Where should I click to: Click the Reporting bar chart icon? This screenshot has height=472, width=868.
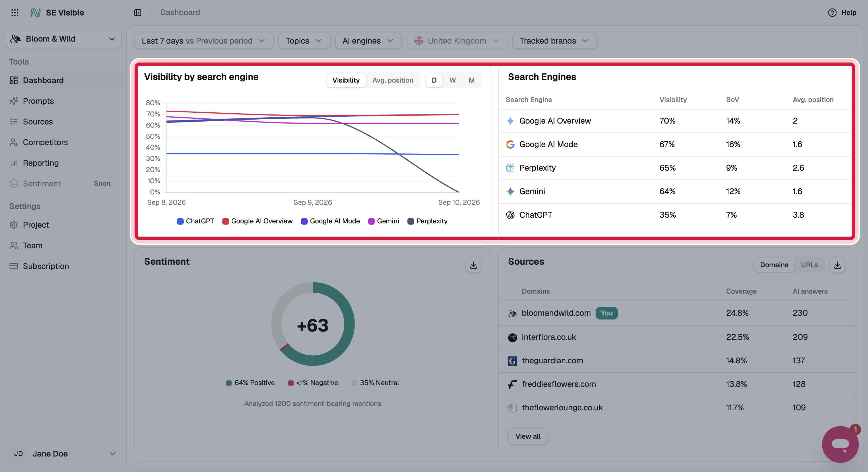[14, 163]
